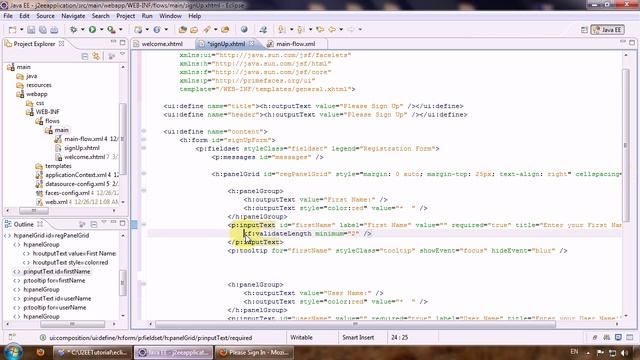Open Please Sign In Mozilla taskbar item
Screen dimensions: 640x360
click(x=255, y=352)
